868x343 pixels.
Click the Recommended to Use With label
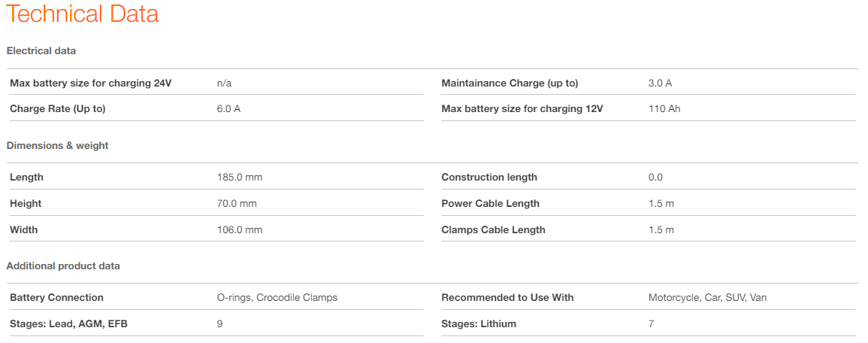click(x=507, y=298)
